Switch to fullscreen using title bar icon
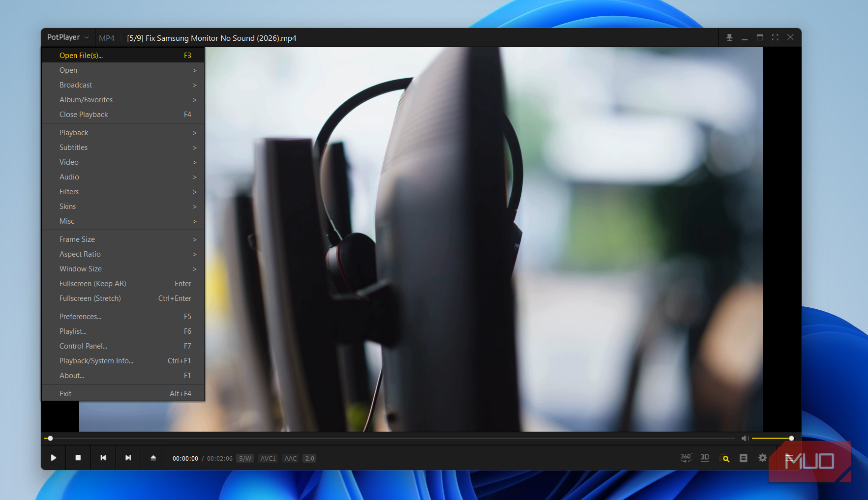 tap(775, 37)
